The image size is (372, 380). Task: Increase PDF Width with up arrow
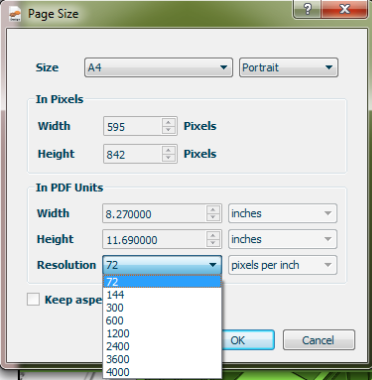[x=213, y=210]
